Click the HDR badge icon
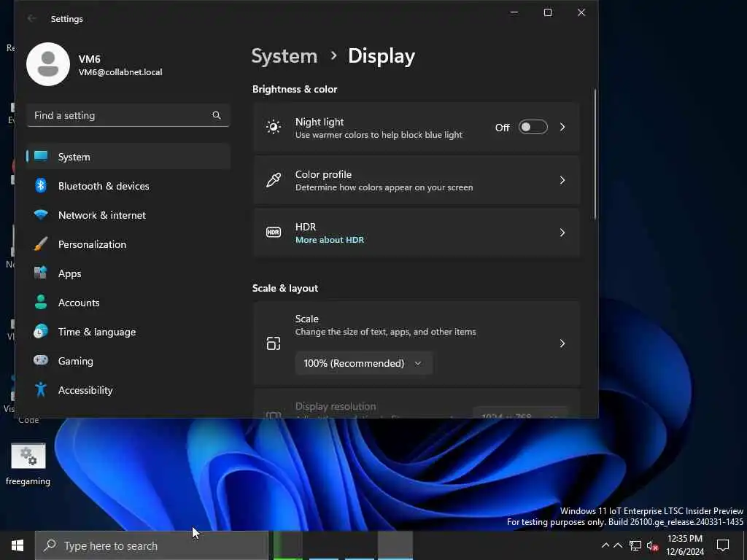 click(x=274, y=233)
